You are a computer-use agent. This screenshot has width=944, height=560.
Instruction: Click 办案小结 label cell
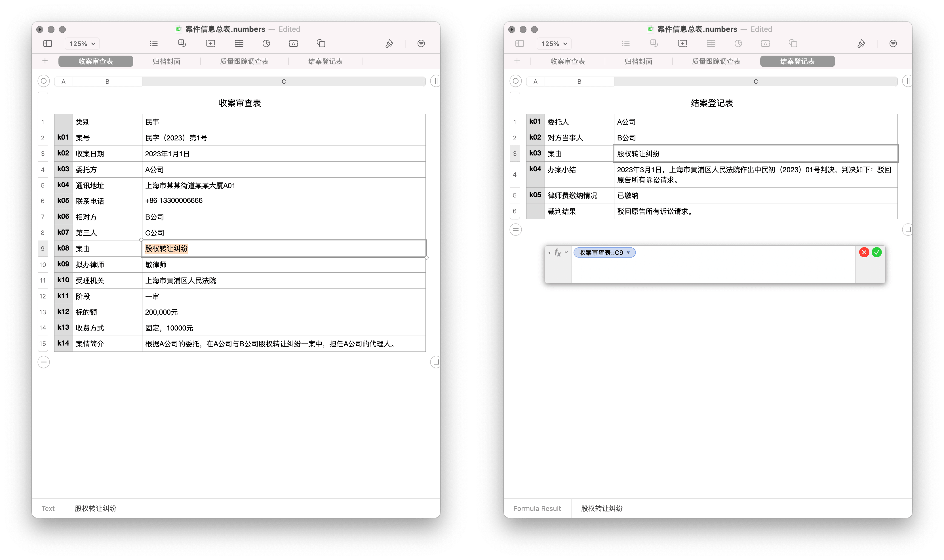click(579, 175)
